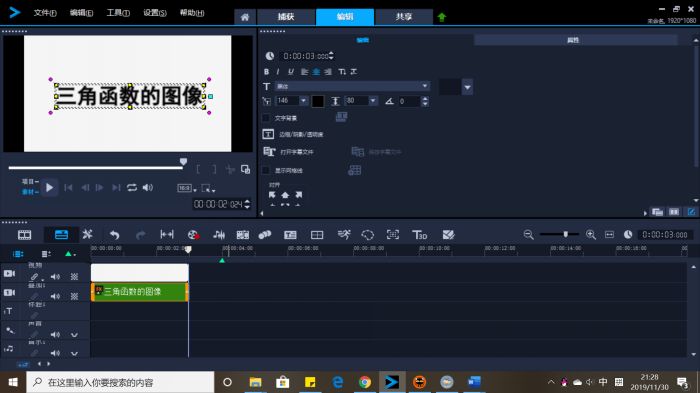Expand the font size 146 dropdown
700x393 pixels.
click(x=304, y=101)
